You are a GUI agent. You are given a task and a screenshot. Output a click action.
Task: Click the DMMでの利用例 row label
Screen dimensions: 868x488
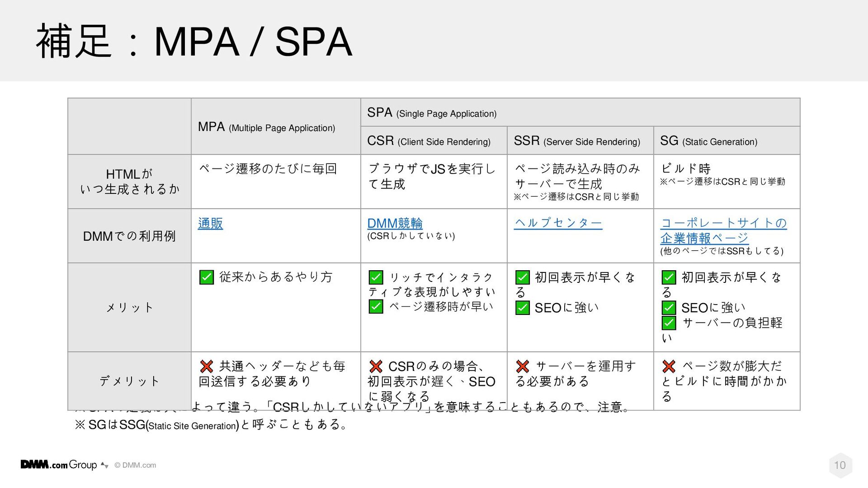[x=129, y=236]
